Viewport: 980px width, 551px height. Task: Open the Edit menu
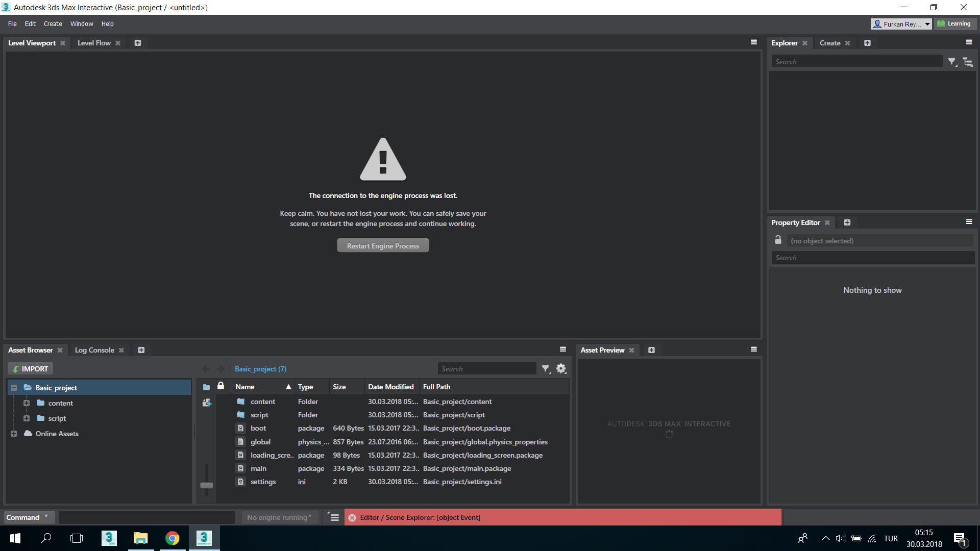(x=30, y=24)
